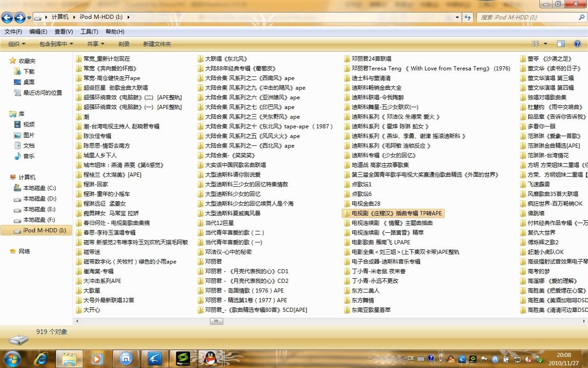Open recent pages dropdown arrow
Viewport: 588px width, 368px height.
click(29, 17)
